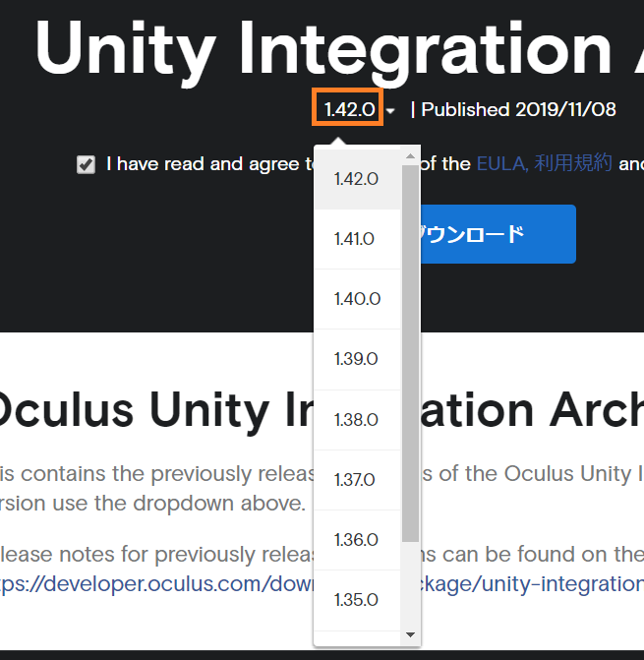Select version 1.42.0 in the list
Image resolution: width=644 pixels, height=660 pixels.
tap(357, 179)
